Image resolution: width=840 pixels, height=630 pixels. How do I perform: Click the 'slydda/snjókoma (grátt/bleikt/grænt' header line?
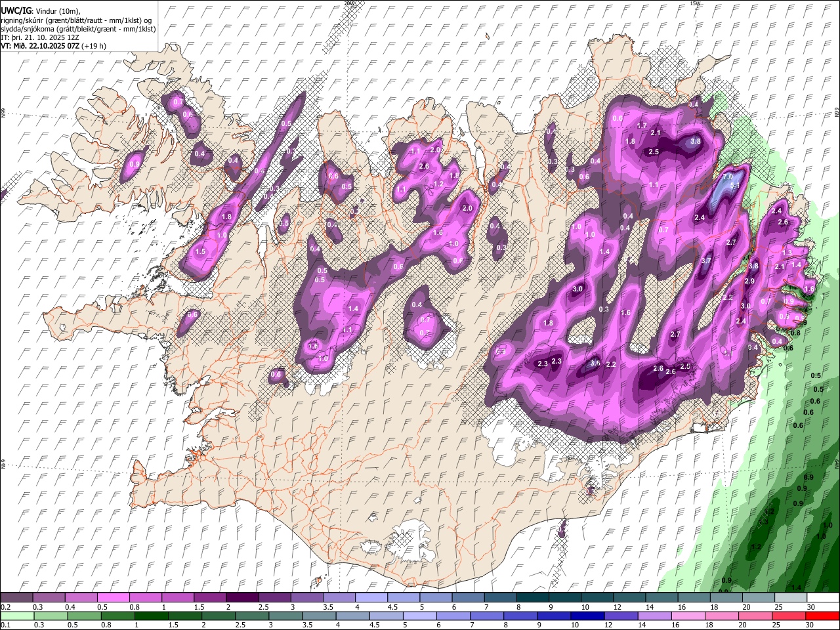pyautogui.click(x=79, y=29)
